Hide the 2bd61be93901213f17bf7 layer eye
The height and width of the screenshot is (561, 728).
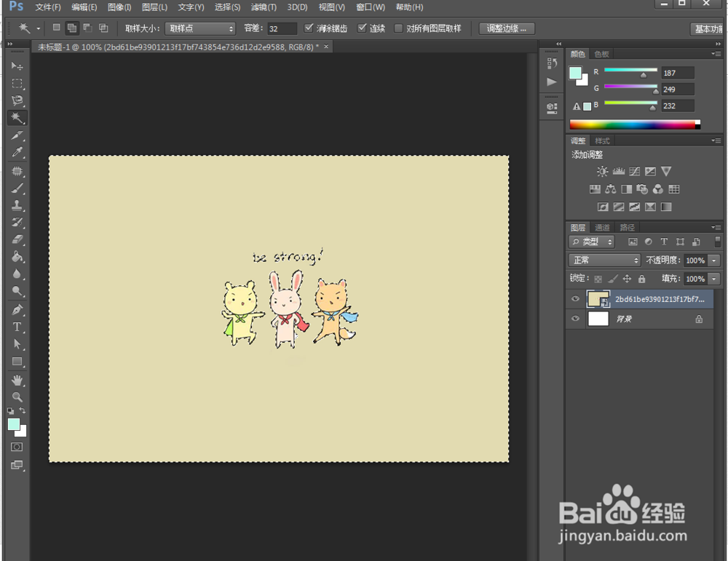[575, 299]
